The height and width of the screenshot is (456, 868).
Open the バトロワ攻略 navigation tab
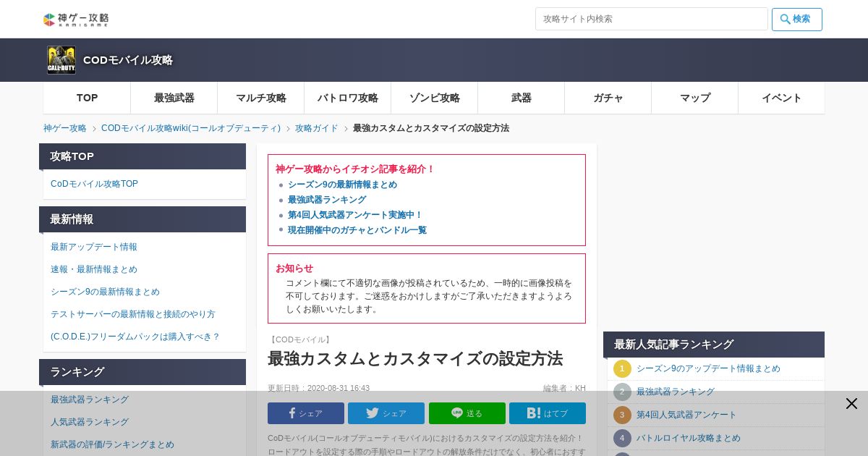tap(347, 98)
